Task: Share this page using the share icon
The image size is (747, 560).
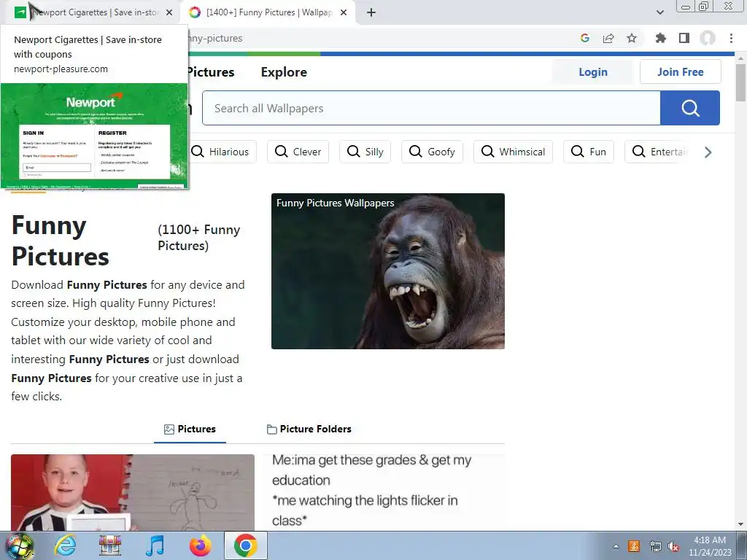Action: pyautogui.click(x=608, y=38)
